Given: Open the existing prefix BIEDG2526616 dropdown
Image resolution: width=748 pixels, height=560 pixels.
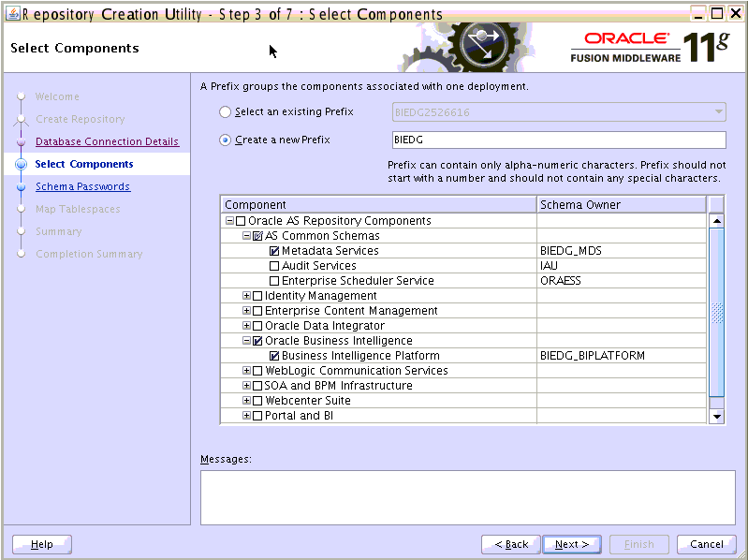Looking at the screenshot, I should click(x=559, y=112).
